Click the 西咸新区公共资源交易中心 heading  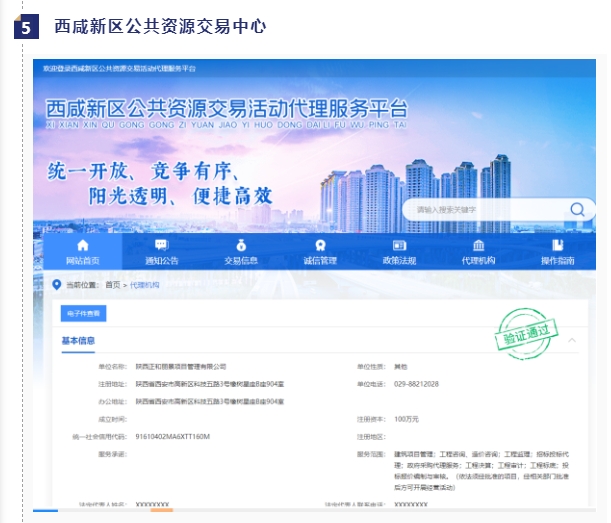160,27
